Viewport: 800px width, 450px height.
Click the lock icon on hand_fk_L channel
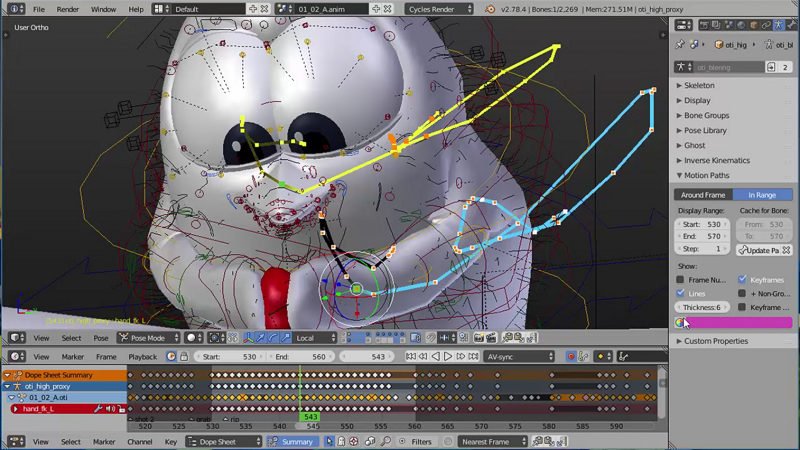(121, 409)
